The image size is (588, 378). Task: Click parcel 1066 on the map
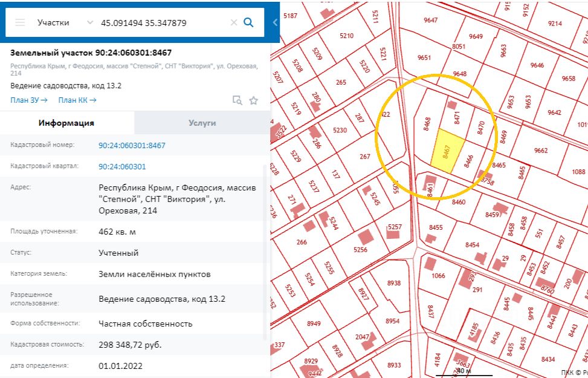(438, 276)
